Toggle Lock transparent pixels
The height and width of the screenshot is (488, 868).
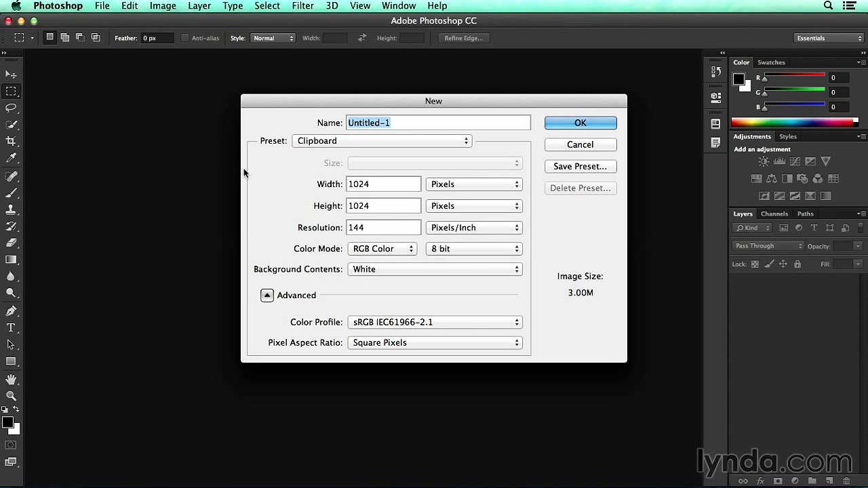[x=755, y=264]
